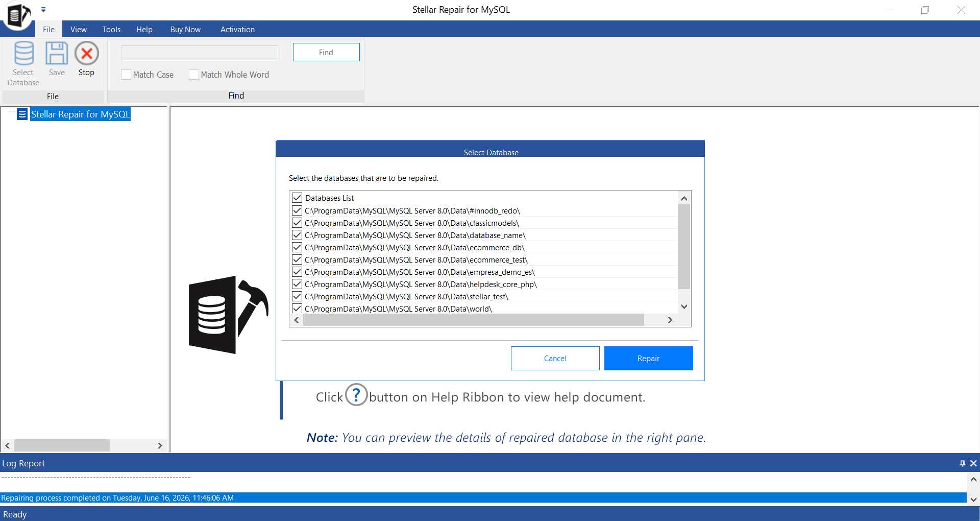The image size is (980, 521).
Task: Uncheck the classicmodels database checkbox
Action: click(297, 223)
